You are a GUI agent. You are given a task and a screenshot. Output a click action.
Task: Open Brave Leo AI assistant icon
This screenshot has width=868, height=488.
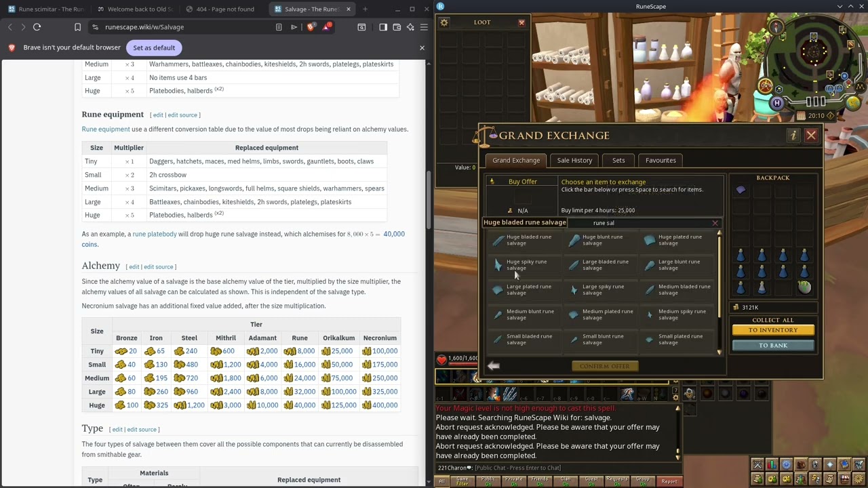pos(410,27)
